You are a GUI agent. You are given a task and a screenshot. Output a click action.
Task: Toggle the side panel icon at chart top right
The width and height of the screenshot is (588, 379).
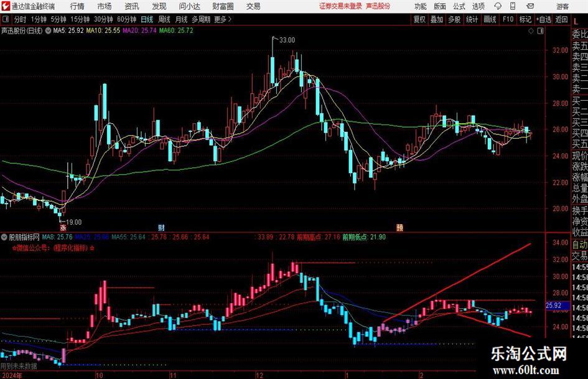pyautogui.click(x=540, y=31)
